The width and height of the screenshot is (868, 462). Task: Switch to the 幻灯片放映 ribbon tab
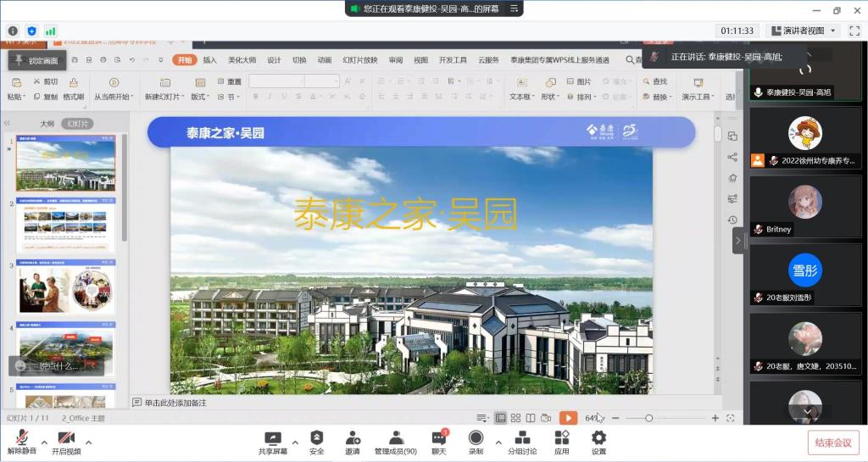click(x=359, y=60)
